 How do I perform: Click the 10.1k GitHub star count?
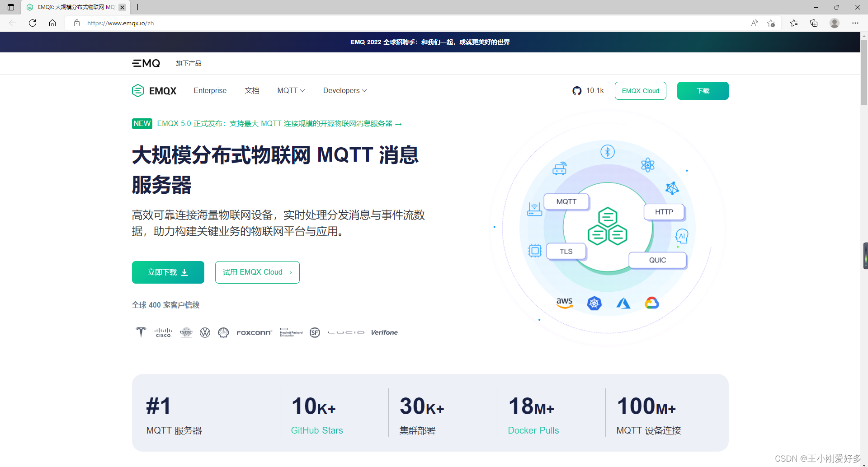pos(595,91)
